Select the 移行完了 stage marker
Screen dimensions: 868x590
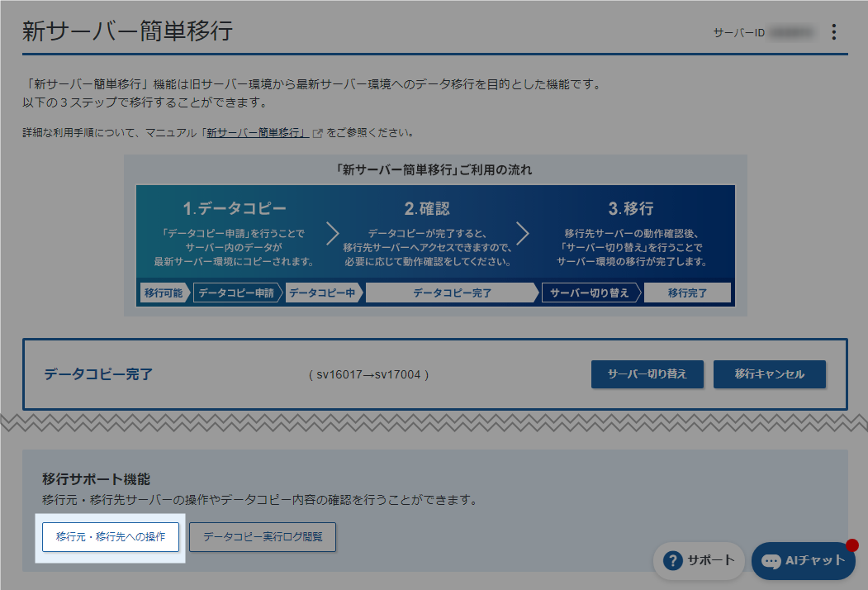click(x=689, y=293)
